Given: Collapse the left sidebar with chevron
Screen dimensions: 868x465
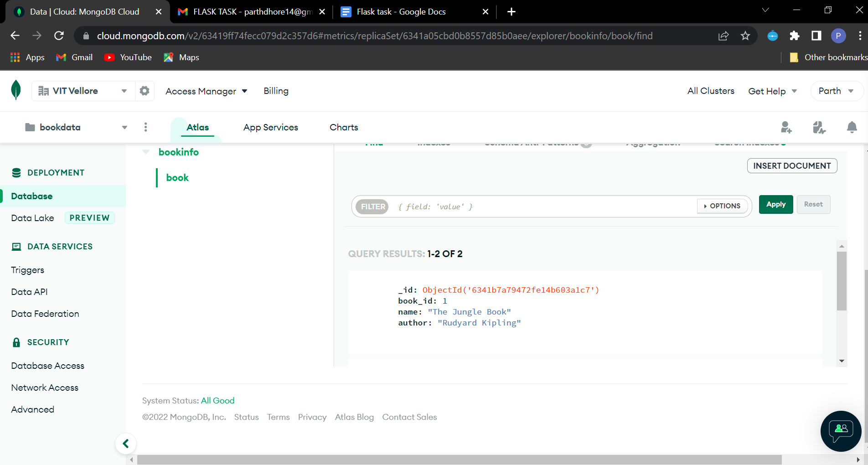Looking at the screenshot, I should tap(126, 444).
